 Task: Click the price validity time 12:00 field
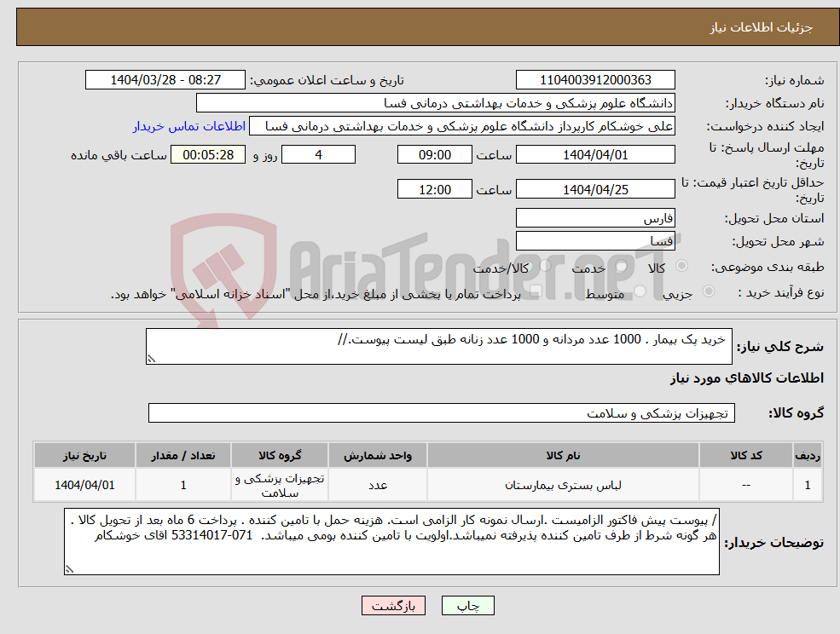click(x=434, y=189)
